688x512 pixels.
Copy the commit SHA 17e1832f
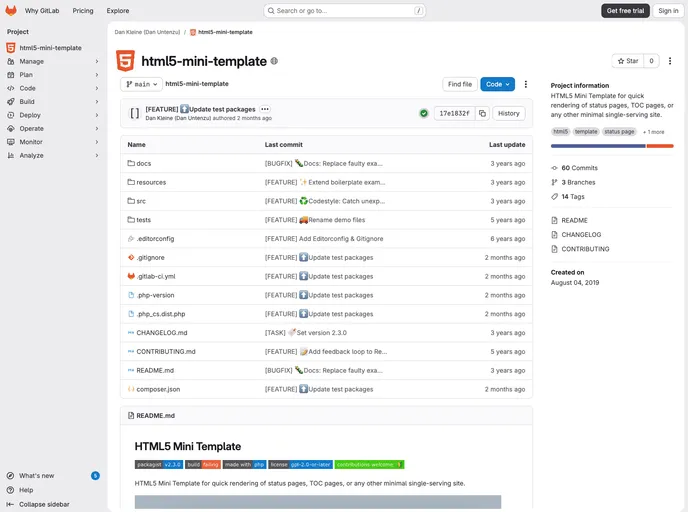point(482,113)
